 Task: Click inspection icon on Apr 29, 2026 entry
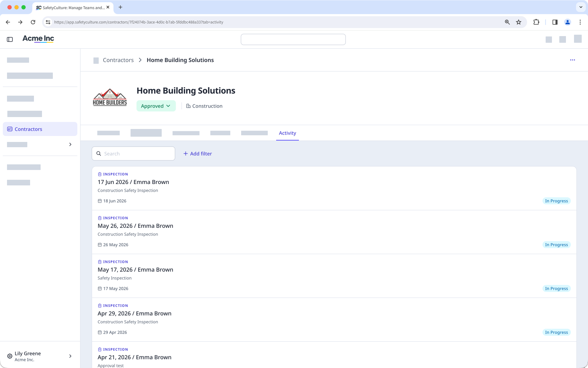point(100,306)
